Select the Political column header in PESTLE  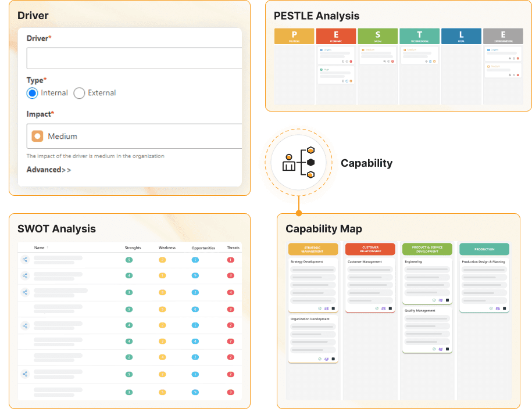coord(294,36)
